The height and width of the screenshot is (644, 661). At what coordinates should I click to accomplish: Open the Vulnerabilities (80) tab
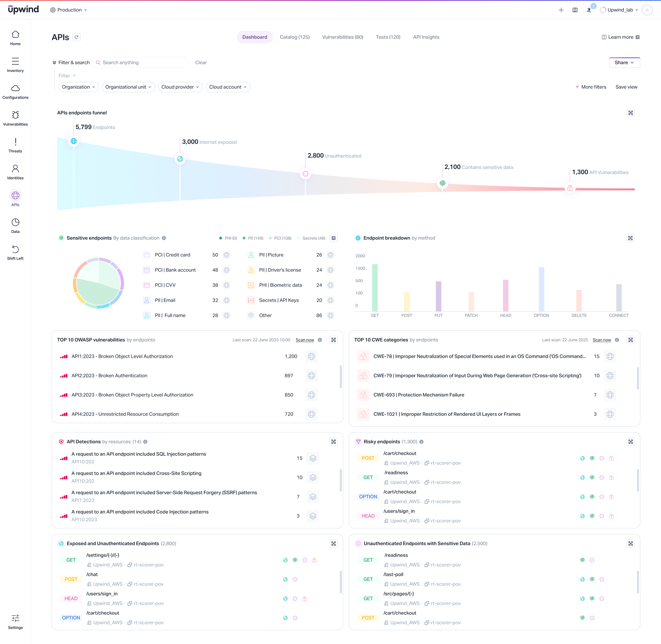click(x=343, y=37)
